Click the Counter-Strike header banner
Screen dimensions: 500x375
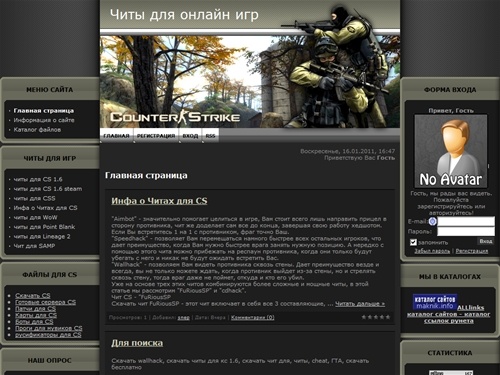(250, 82)
